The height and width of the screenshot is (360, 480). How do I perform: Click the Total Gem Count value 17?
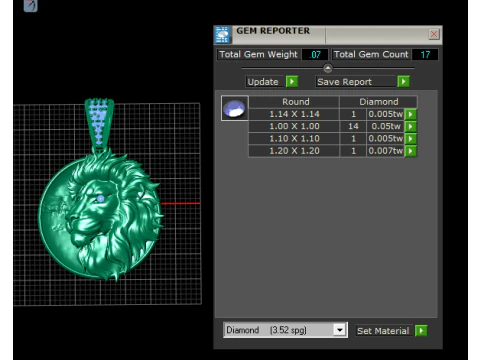425,54
